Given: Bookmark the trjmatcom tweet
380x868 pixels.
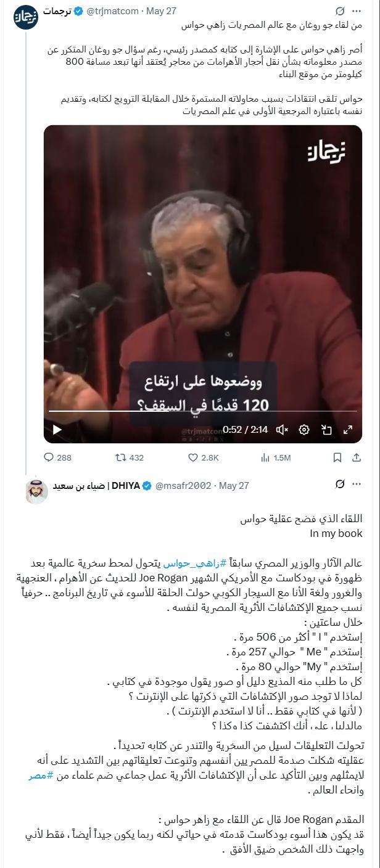Looking at the screenshot, I should (x=337, y=457).
